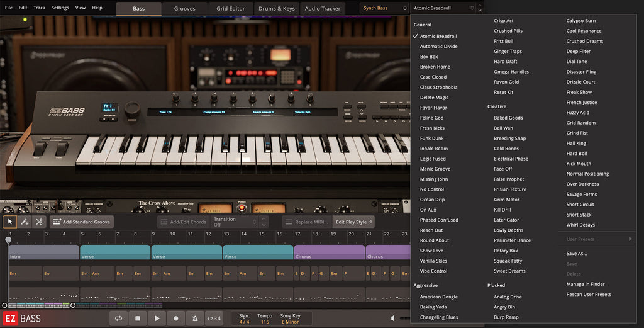Open the Audio Tracker tab
The image size is (644, 328).
(323, 8)
